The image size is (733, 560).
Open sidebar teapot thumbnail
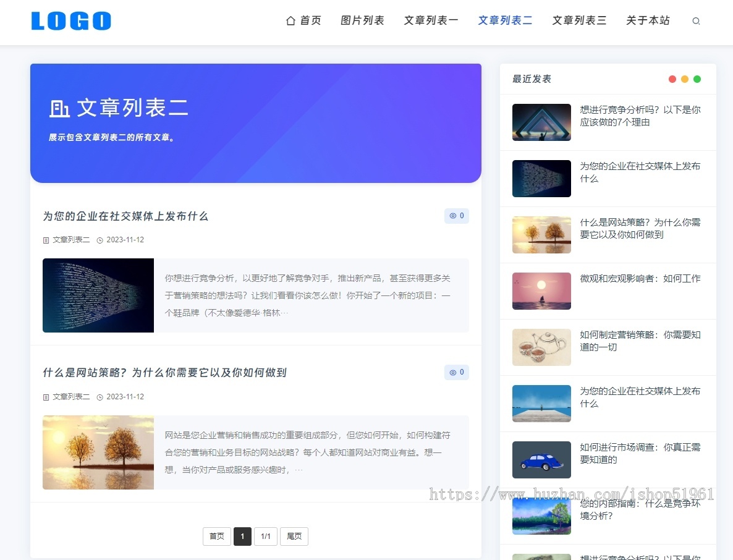coord(541,347)
